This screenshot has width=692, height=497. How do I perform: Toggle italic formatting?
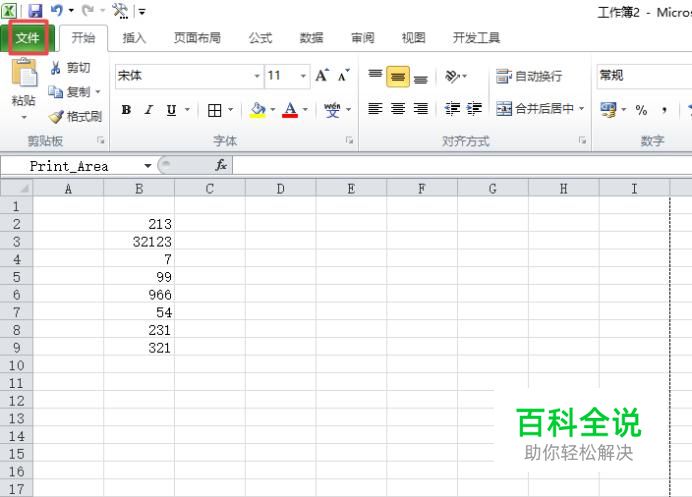click(x=149, y=109)
